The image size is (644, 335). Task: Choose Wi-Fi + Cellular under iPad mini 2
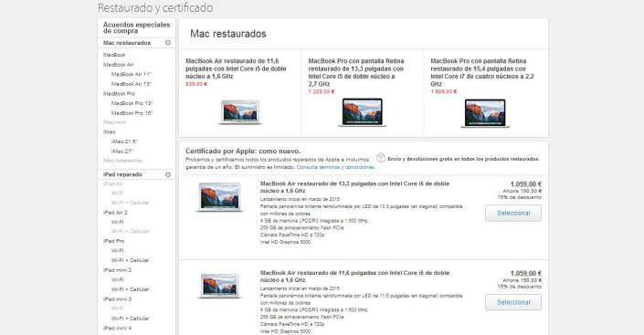point(131,289)
